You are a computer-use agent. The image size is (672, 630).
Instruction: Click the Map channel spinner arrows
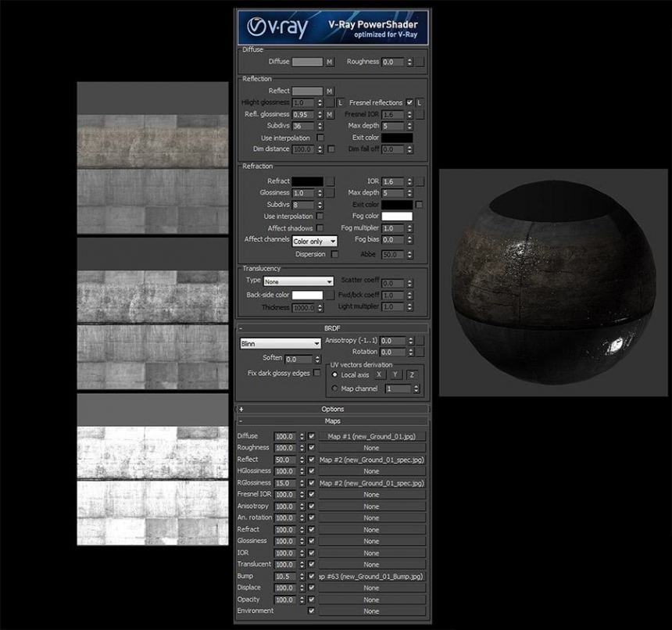coord(415,388)
